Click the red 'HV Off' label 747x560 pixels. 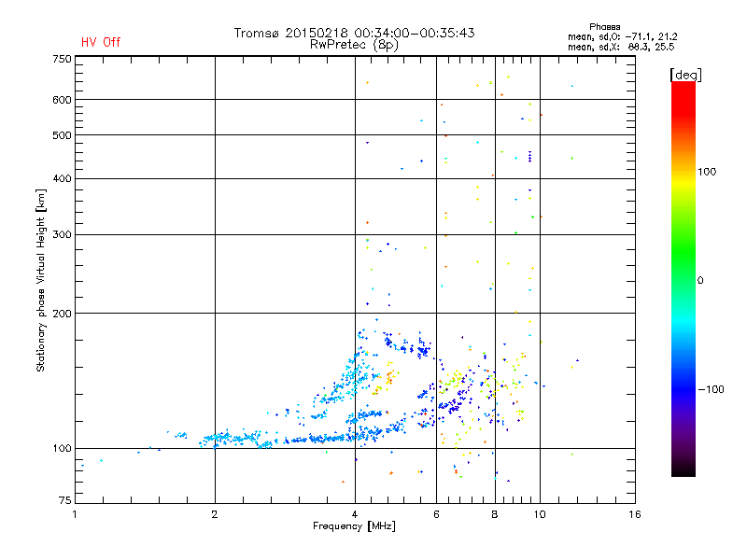point(101,42)
